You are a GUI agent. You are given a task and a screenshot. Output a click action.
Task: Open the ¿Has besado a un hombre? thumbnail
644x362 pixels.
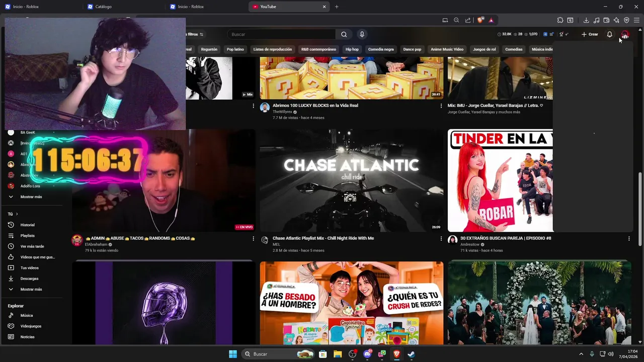point(351,303)
